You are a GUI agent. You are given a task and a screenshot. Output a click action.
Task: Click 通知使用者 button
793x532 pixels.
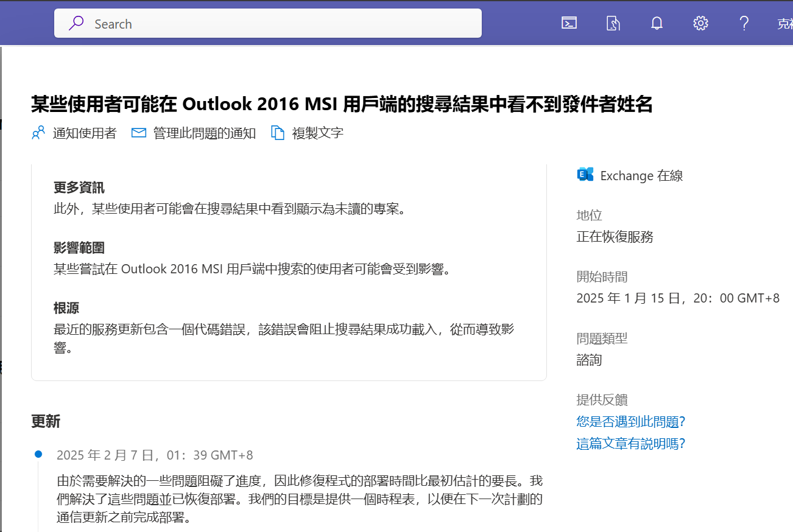coord(74,133)
